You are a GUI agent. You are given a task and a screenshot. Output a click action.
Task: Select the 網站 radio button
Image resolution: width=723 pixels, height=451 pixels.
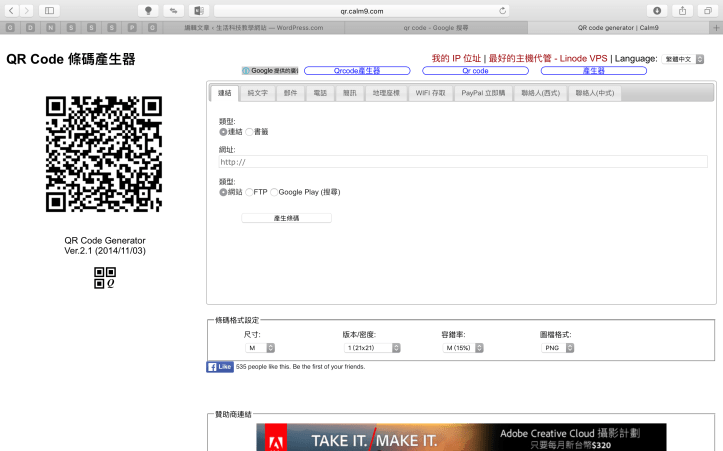tap(223, 192)
